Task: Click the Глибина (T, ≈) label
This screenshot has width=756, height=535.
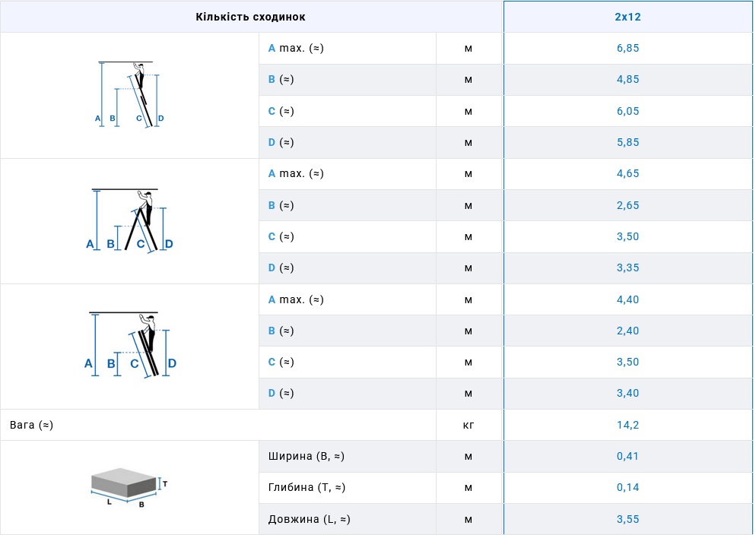Action: point(307,488)
